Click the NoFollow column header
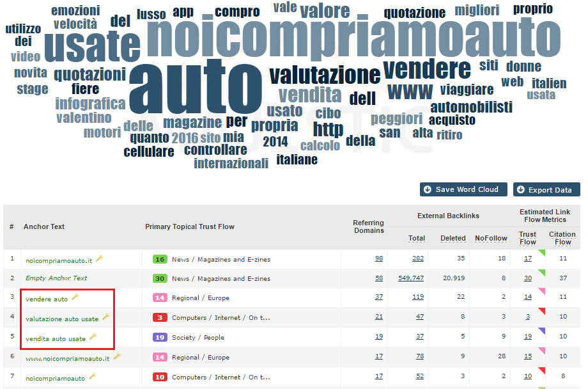 point(491,238)
